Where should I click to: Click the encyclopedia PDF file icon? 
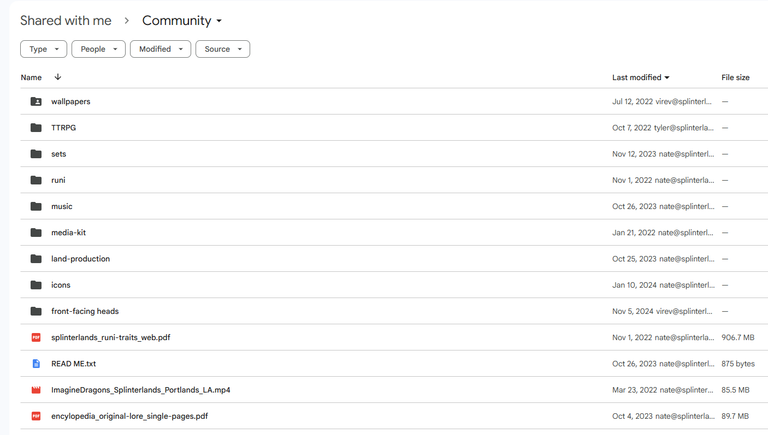(36, 416)
